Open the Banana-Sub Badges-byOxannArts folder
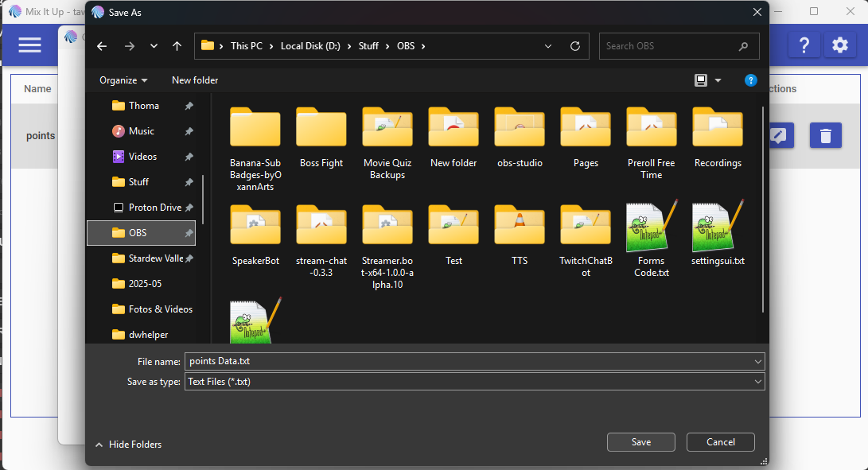 coord(255,150)
